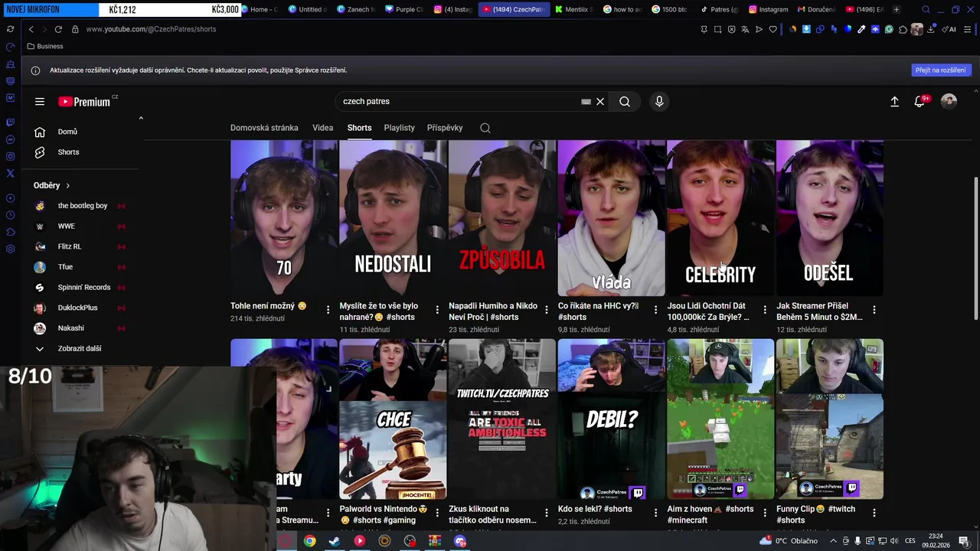Image resolution: width=980 pixels, height=551 pixels.
Task: Play the NEDOSTALI short thumbnail
Action: click(394, 218)
